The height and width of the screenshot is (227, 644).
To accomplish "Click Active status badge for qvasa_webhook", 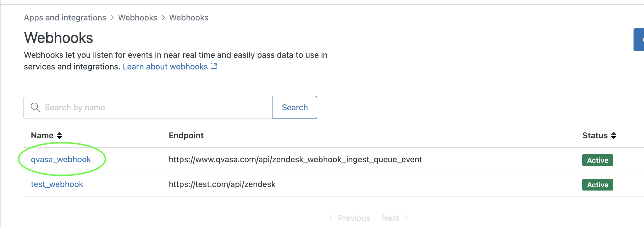I will 597,160.
